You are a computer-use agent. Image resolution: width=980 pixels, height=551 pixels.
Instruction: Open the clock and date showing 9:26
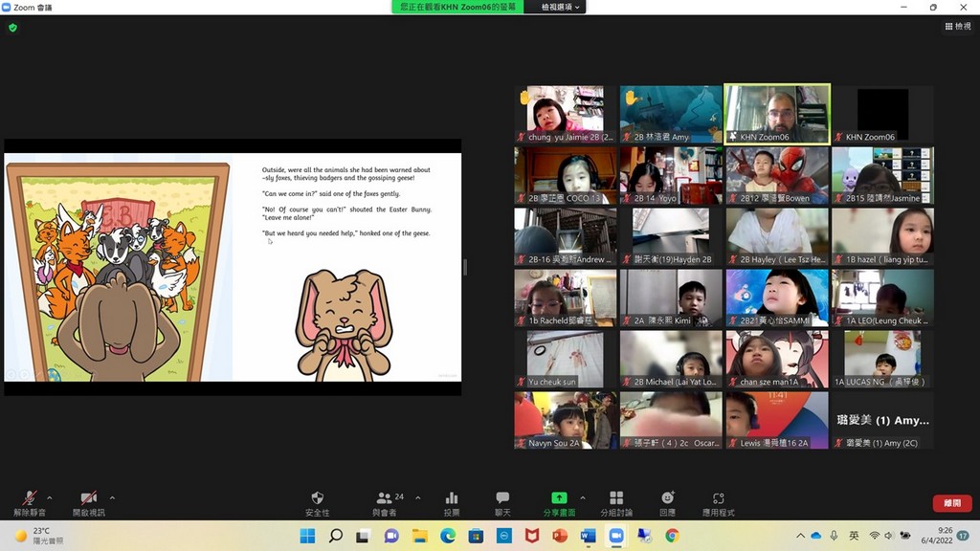pyautogui.click(x=936, y=536)
